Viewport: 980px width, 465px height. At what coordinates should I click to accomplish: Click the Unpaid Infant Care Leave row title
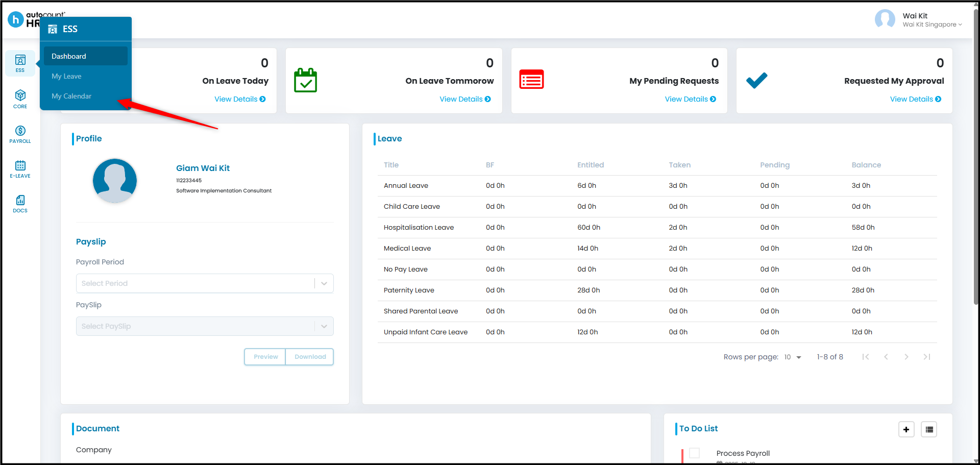(x=426, y=332)
